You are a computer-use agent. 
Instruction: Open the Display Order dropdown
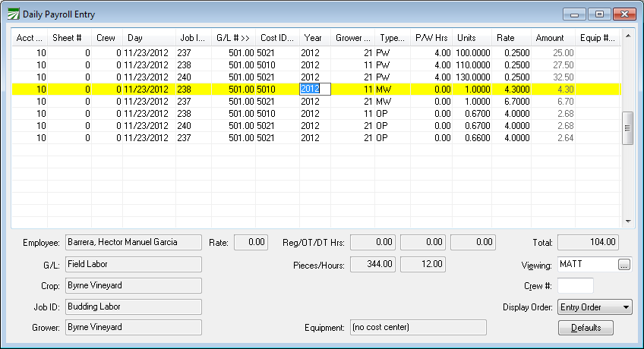595,307
